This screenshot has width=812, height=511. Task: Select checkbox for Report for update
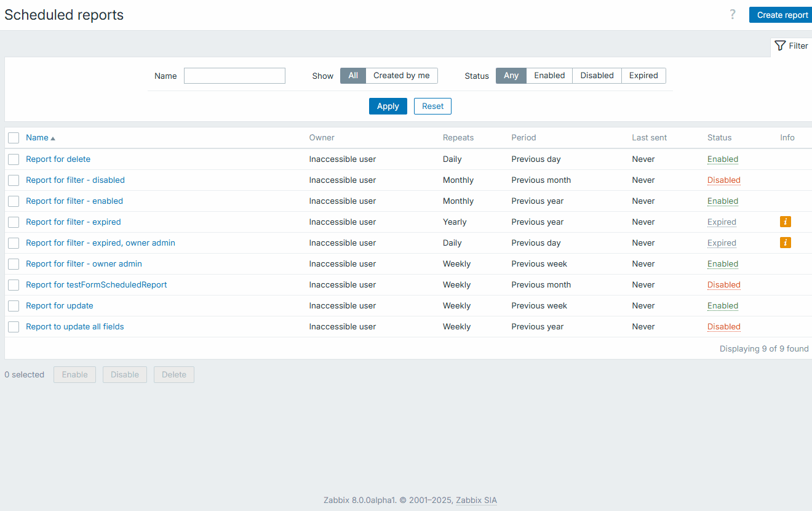point(14,306)
